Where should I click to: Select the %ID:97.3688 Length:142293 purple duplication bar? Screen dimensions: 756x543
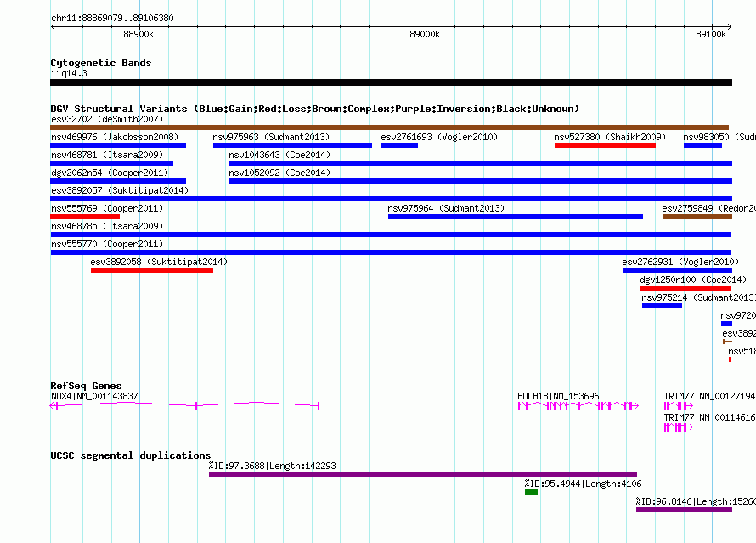tap(423, 474)
